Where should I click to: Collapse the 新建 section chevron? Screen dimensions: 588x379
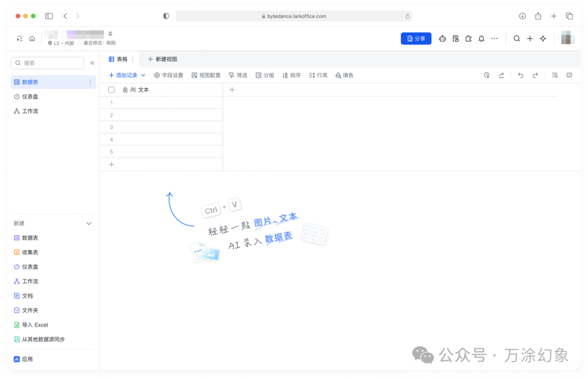[89, 223]
